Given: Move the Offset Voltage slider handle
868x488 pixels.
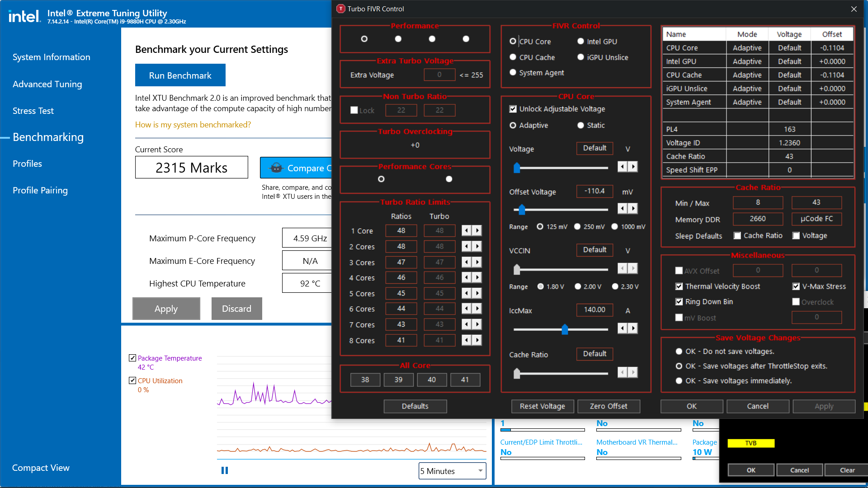Looking at the screenshot, I should pos(522,209).
